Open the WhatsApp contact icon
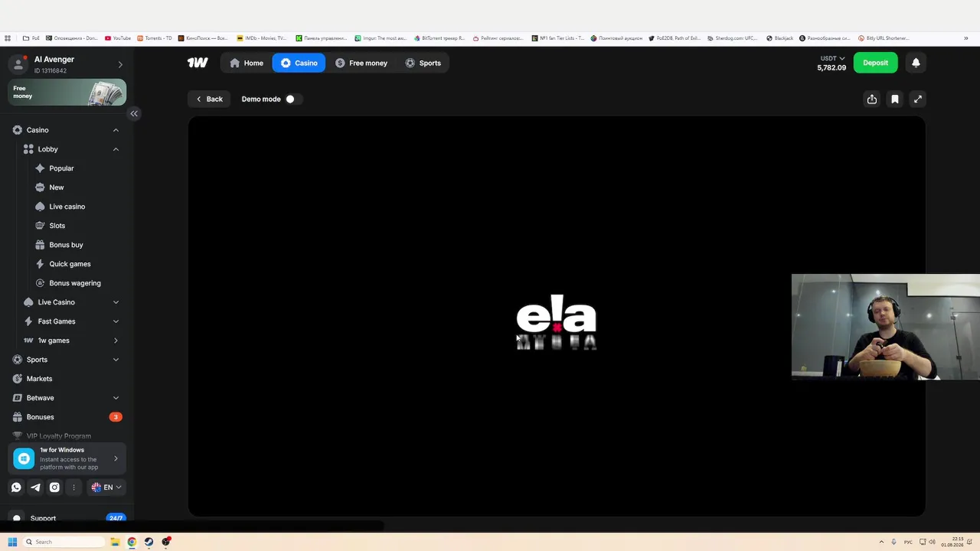 tap(16, 487)
